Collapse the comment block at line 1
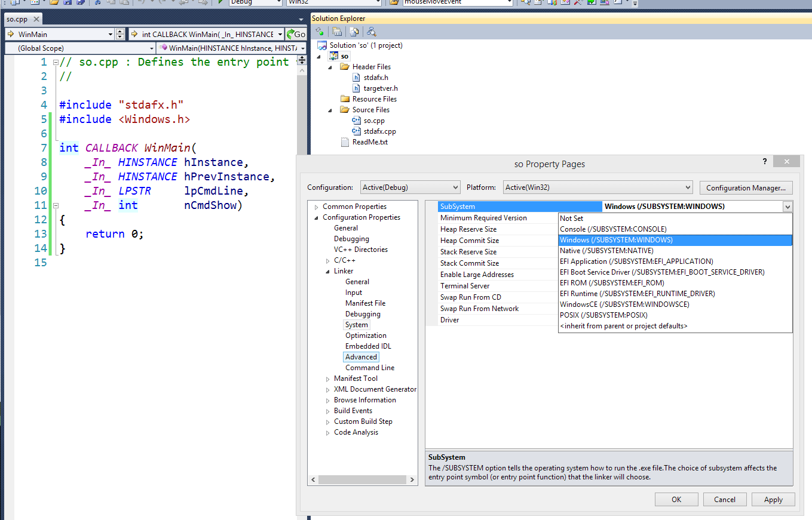Image resolution: width=812 pixels, height=520 pixels. [x=55, y=62]
